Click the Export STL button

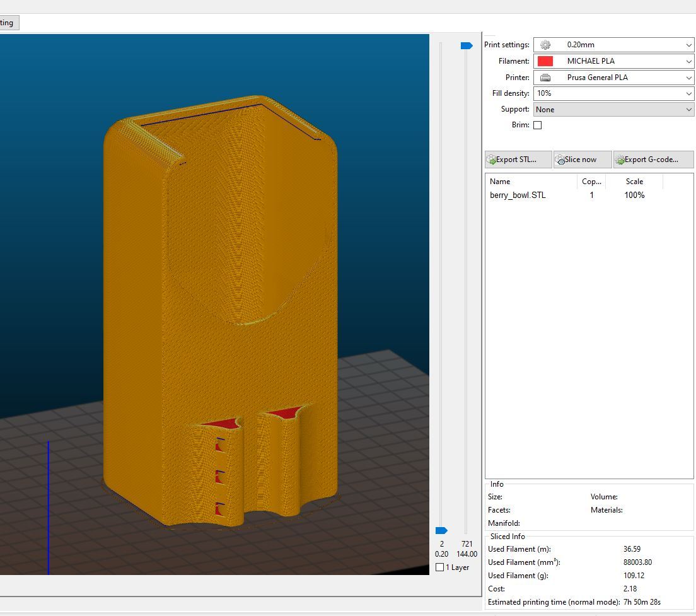518,160
